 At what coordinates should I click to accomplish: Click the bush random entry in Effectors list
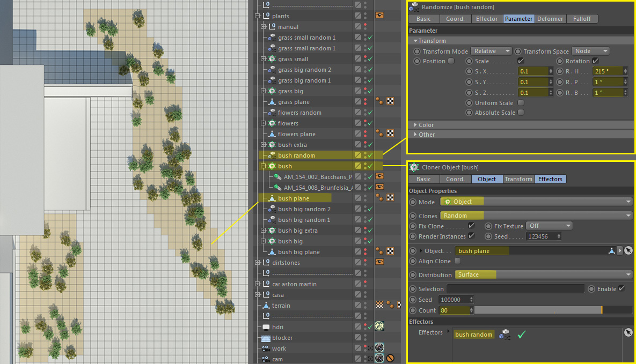click(x=473, y=335)
